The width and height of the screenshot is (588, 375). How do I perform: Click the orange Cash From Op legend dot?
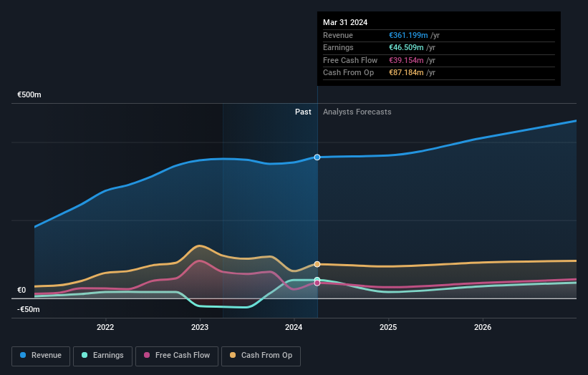(233, 355)
